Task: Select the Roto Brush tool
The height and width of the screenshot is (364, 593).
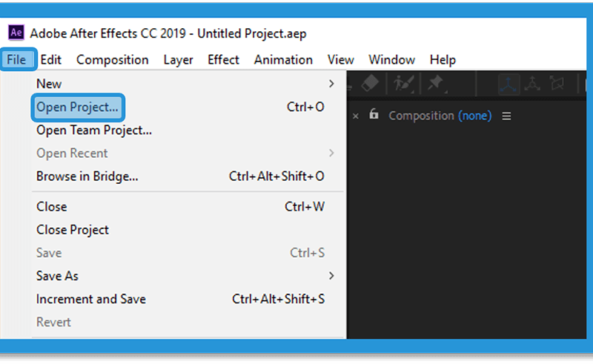Action: pyautogui.click(x=403, y=83)
